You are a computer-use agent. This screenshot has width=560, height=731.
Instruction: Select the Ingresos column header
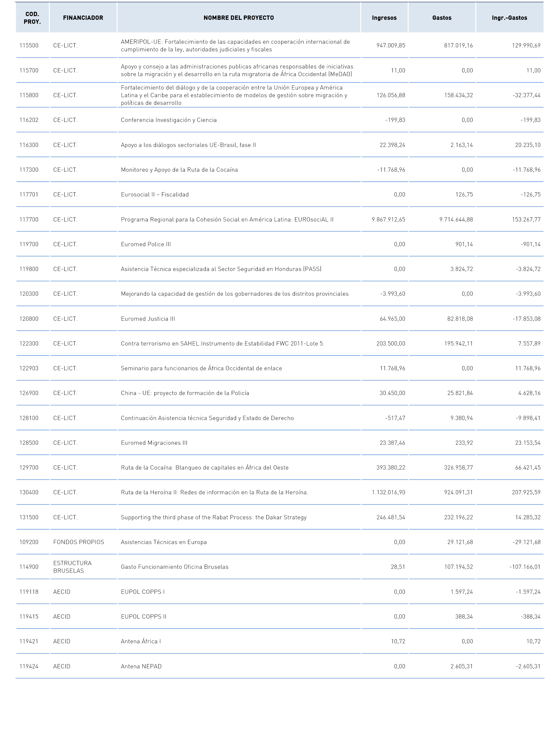click(x=384, y=18)
